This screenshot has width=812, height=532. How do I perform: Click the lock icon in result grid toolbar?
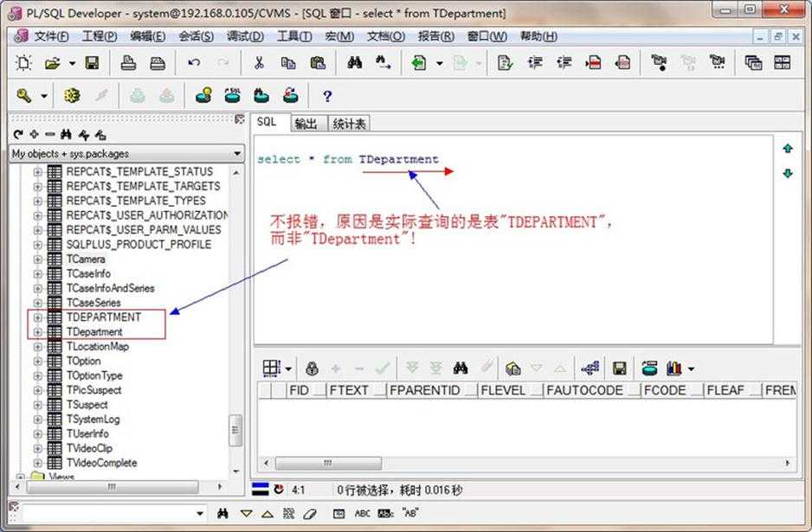tap(312, 369)
